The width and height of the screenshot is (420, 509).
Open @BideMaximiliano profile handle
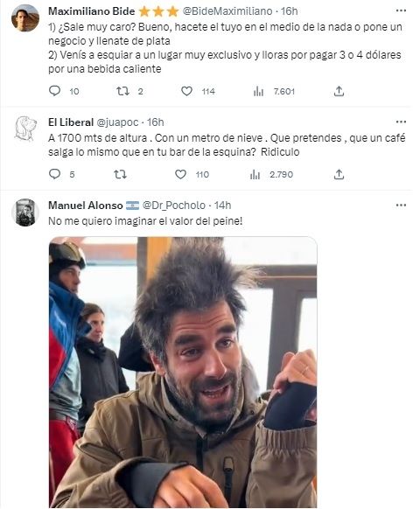tap(227, 11)
